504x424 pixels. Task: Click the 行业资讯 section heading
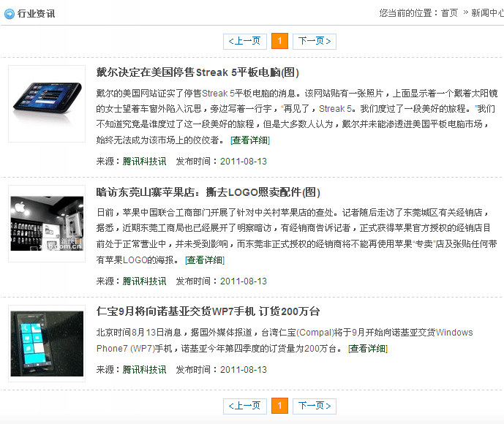36,14
